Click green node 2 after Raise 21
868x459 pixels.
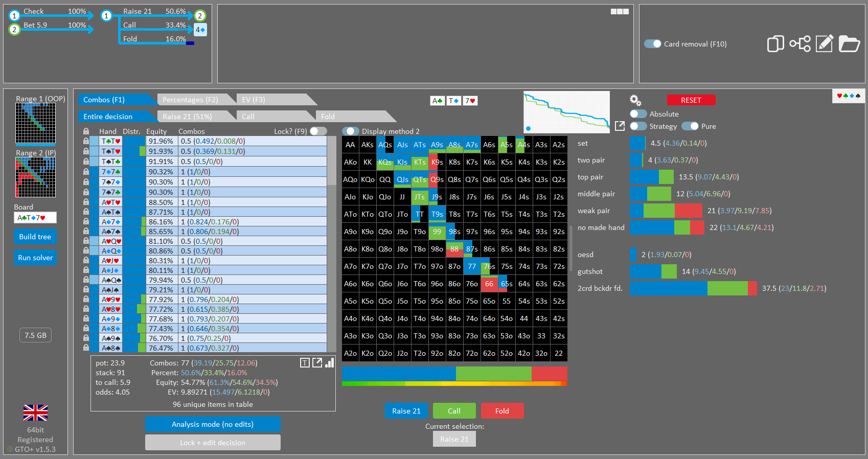(200, 16)
